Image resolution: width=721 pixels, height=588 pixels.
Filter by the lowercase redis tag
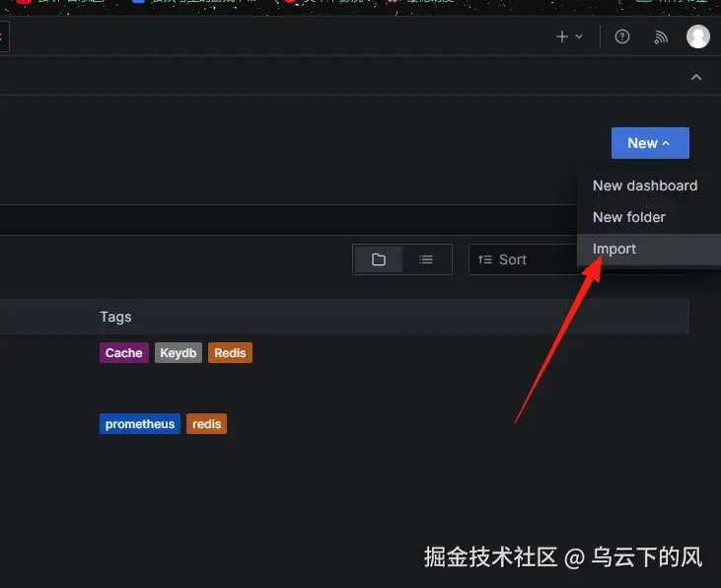pos(206,424)
